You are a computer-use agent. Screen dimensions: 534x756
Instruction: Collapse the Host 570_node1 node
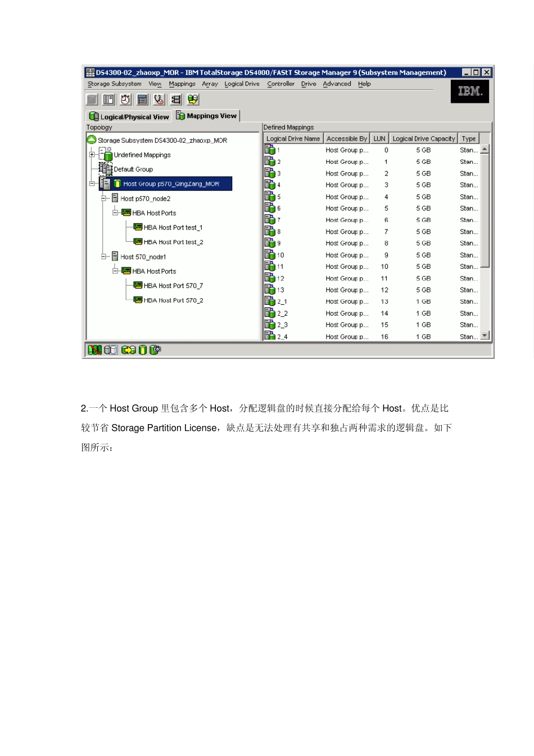[x=103, y=256]
